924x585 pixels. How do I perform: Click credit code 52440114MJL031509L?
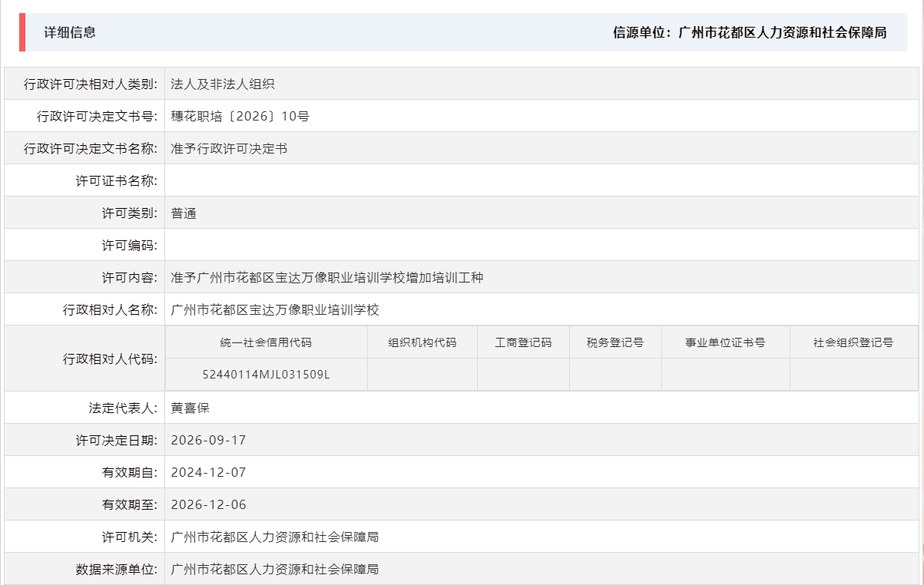(266, 375)
